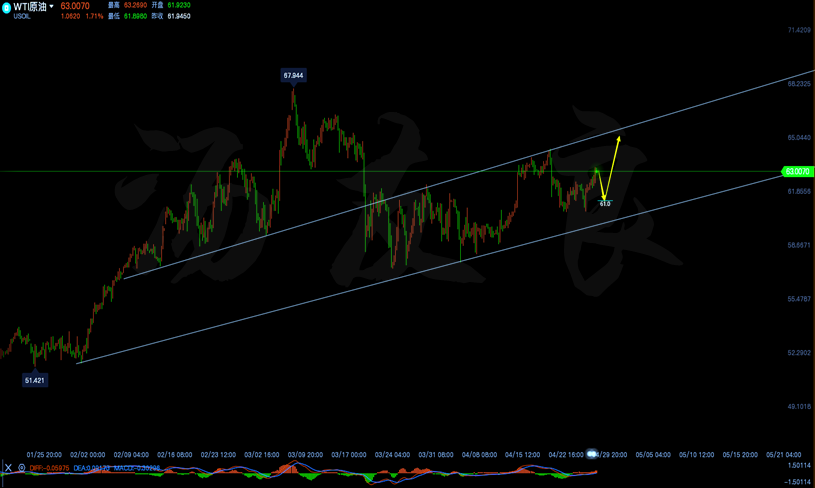Click the 52.2902 price axis label

tap(799, 353)
